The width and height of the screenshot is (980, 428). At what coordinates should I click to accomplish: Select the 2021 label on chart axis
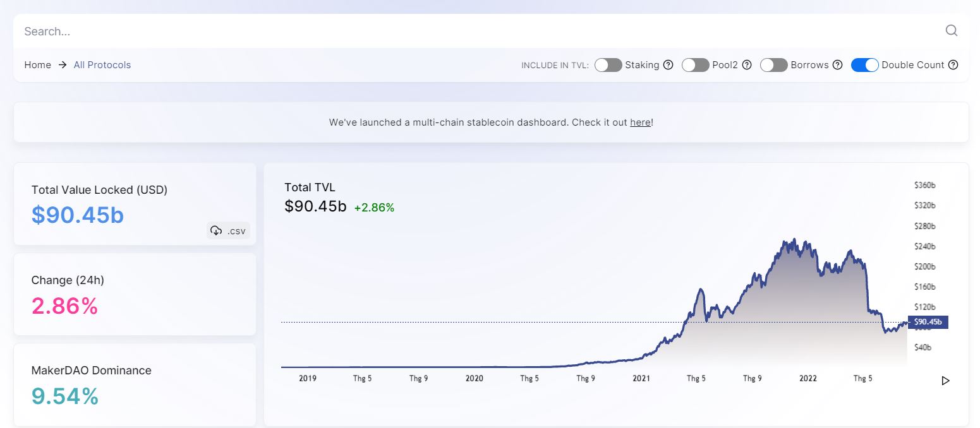click(641, 379)
